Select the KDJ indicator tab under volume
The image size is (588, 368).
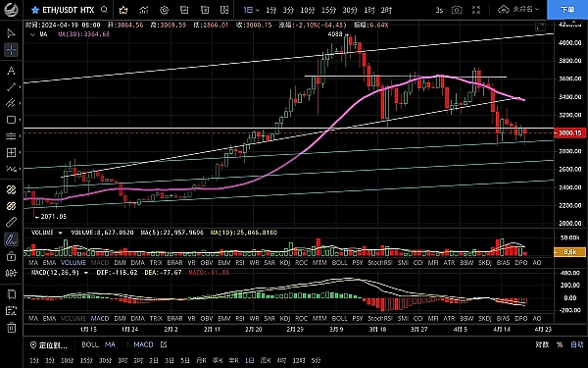tap(285, 263)
